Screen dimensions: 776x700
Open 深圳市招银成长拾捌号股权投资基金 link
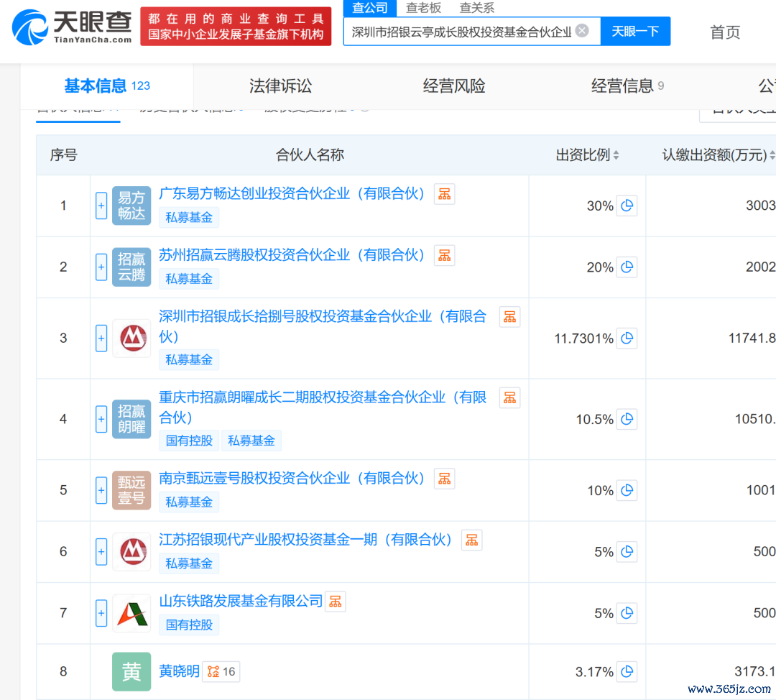point(323,326)
